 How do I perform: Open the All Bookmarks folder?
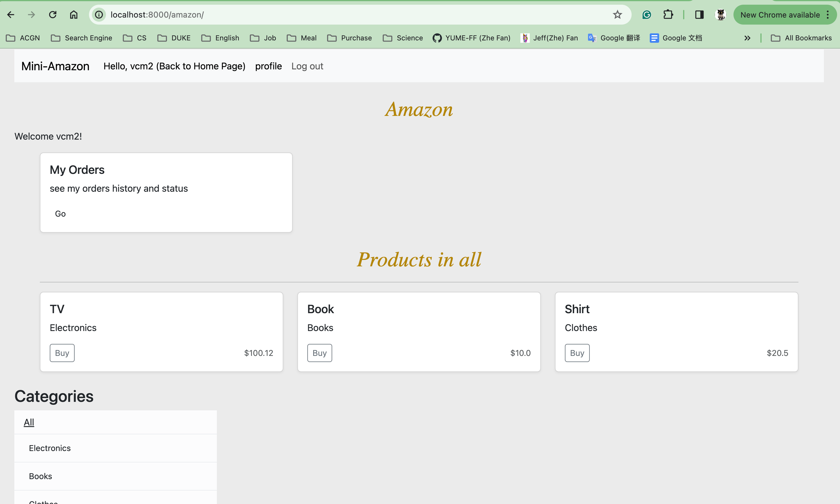coord(801,38)
